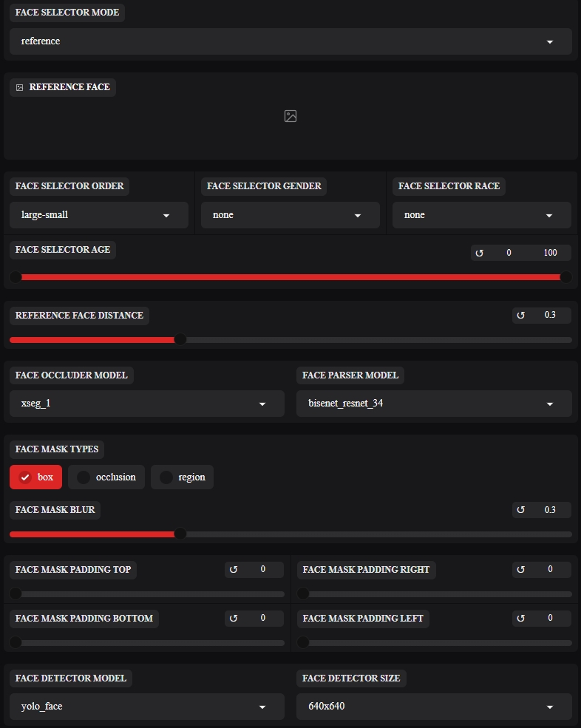Reset Reference Face Distance value
The height and width of the screenshot is (728, 581).
tap(520, 316)
